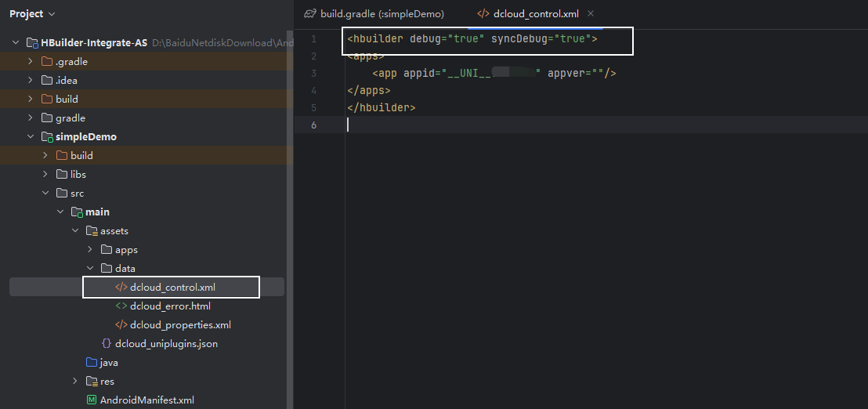Close the dcloud_control.xml tab
The width and height of the screenshot is (868, 409).
pyautogui.click(x=591, y=14)
